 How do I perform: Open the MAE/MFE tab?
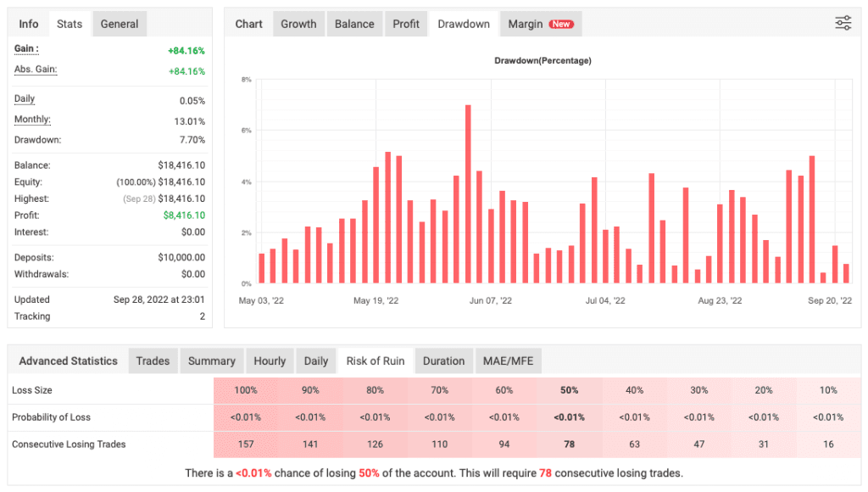(x=508, y=361)
